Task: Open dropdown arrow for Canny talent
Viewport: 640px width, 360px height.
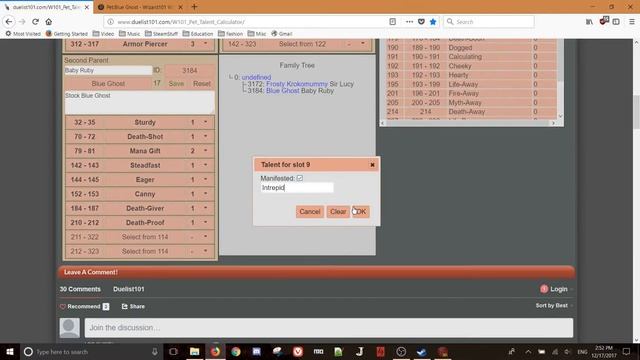Action: tap(205, 193)
